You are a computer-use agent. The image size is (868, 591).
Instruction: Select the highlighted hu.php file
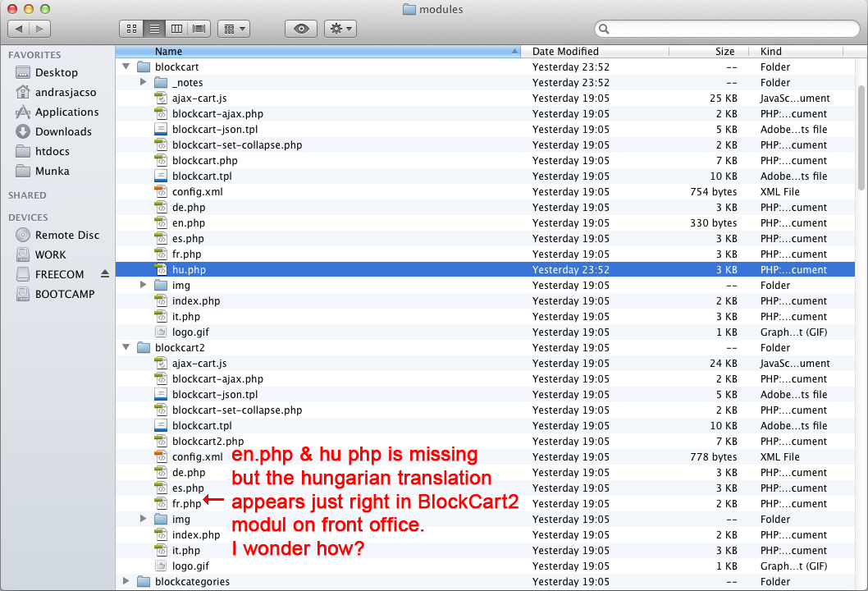pos(485,270)
